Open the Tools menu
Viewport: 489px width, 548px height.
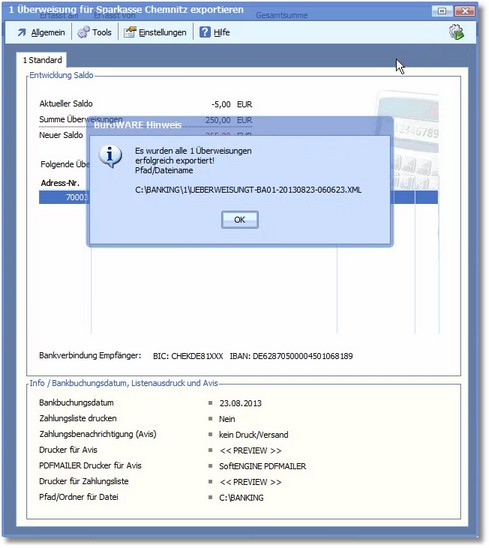pos(102,33)
